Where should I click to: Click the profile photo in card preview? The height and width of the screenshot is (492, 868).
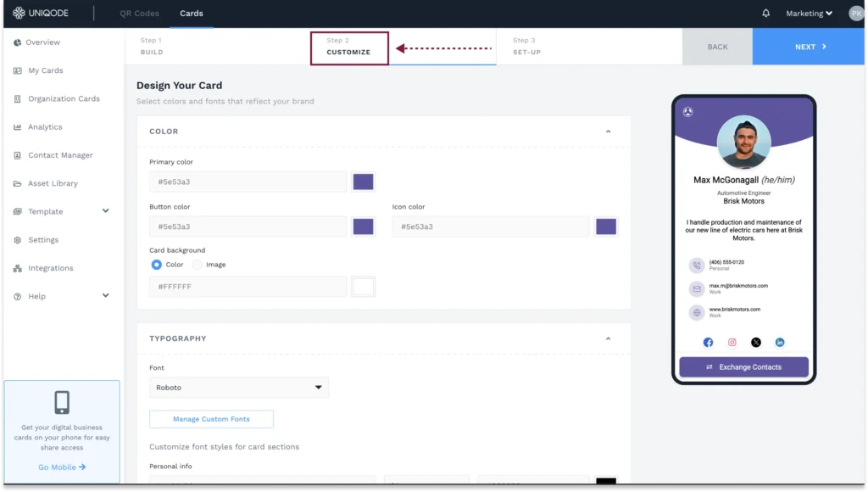[743, 143]
